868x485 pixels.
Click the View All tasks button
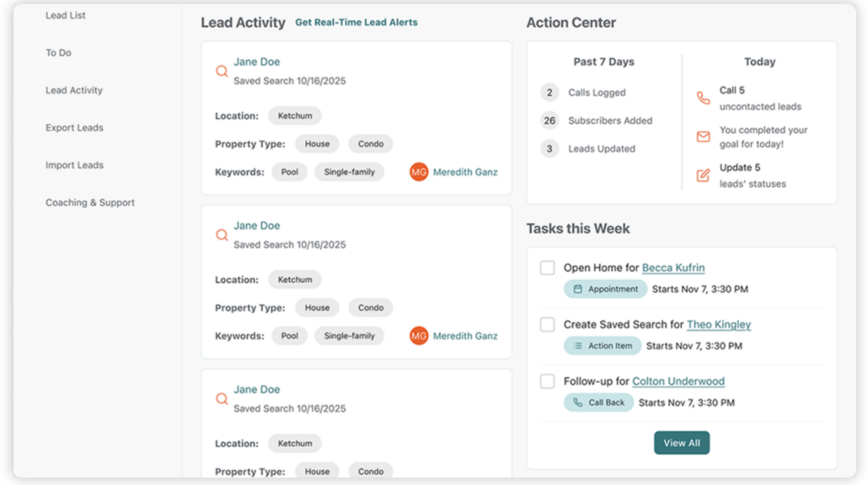682,443
